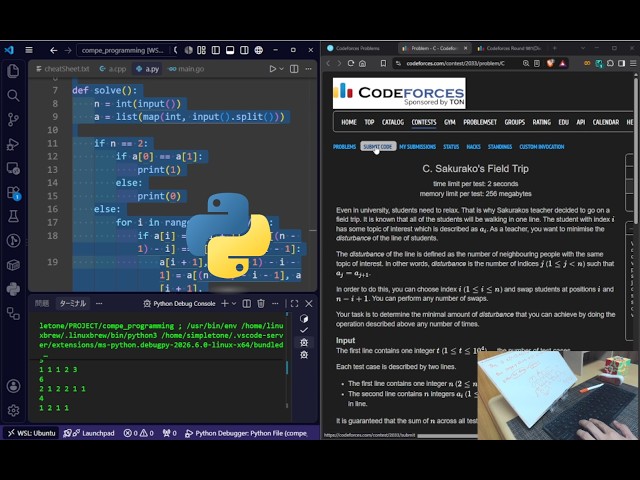Open the Customize Layout icon in VS Code
This screenshot has height=480, width=640.
[x=201, y=50]
